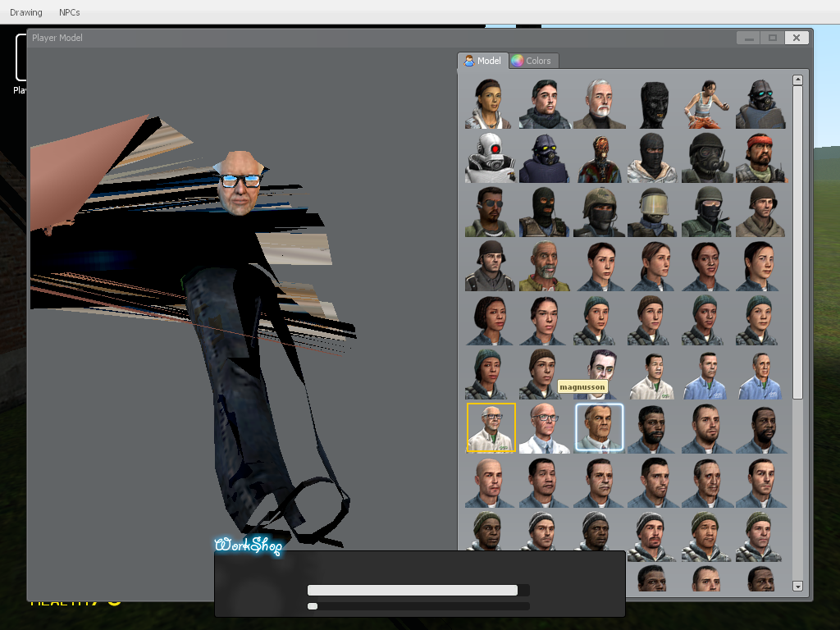Viewport: 840px width, 630px height.
Task: Click the scroll up arrow of model list
Action: [797, 80]
